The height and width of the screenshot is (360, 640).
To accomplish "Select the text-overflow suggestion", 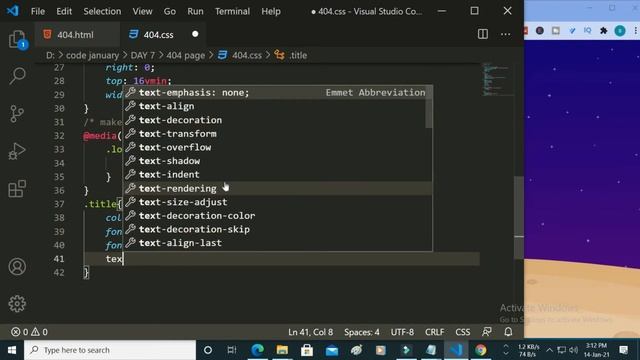I will (278, 147).
